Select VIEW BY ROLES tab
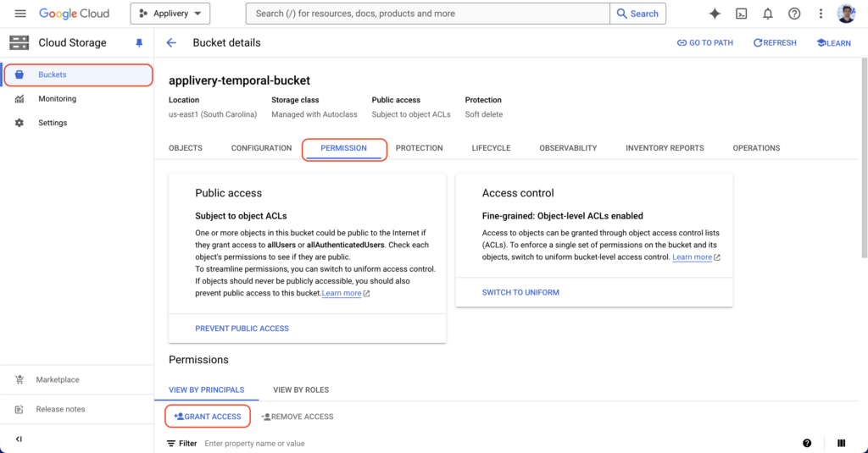Image resolution: width=868 pixels, height=453 pixels. (301, 390)
